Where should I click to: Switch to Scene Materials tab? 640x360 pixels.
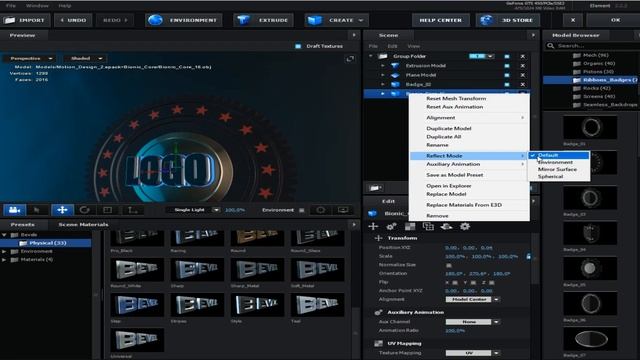(83, 224)
